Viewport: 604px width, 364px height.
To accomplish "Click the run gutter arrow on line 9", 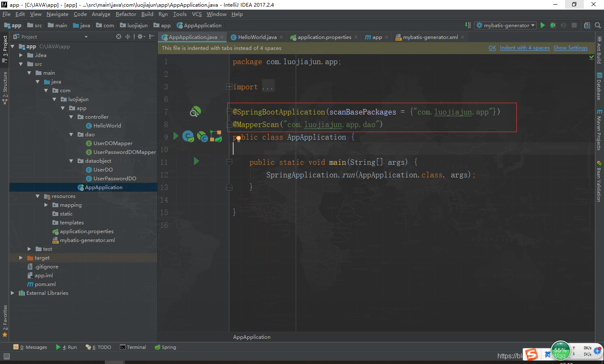I will click(x=176, y=136).
